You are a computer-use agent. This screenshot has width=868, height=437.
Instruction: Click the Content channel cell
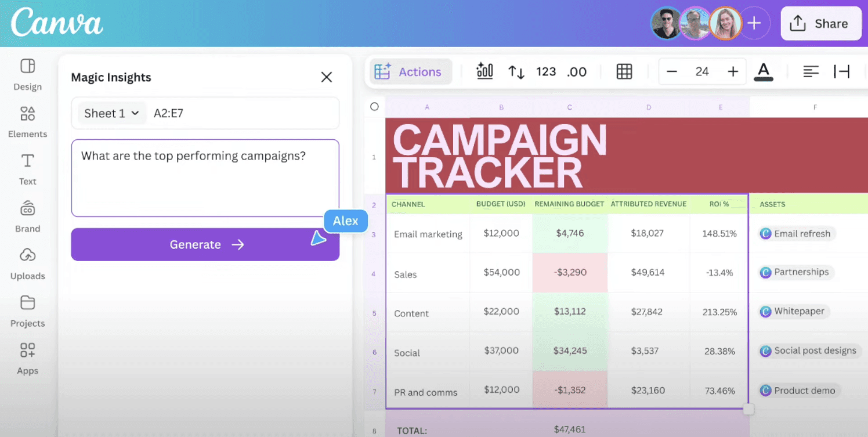(x=428, y=313)
